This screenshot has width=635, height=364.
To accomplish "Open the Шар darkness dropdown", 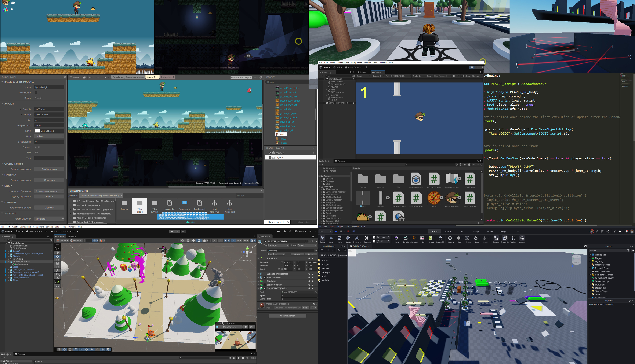I will [x=49, y=136].
